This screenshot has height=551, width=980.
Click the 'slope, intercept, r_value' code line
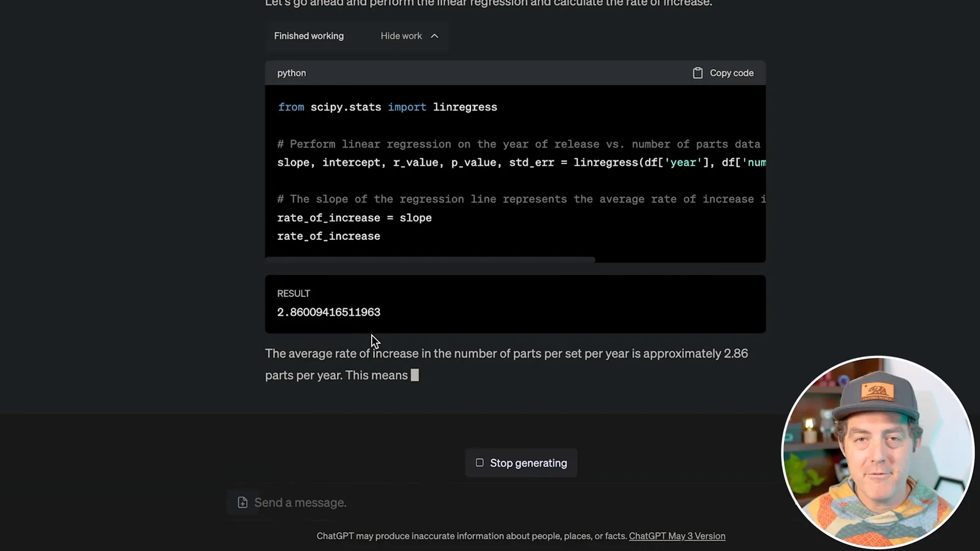[x=521, y=163]
